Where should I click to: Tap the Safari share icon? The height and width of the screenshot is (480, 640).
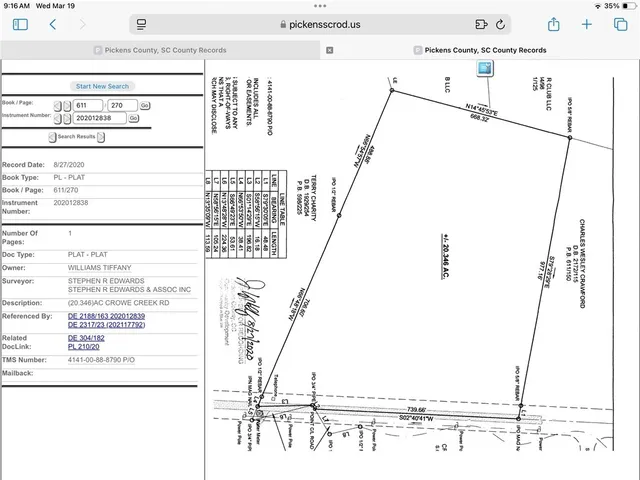[x=553, y=24]
